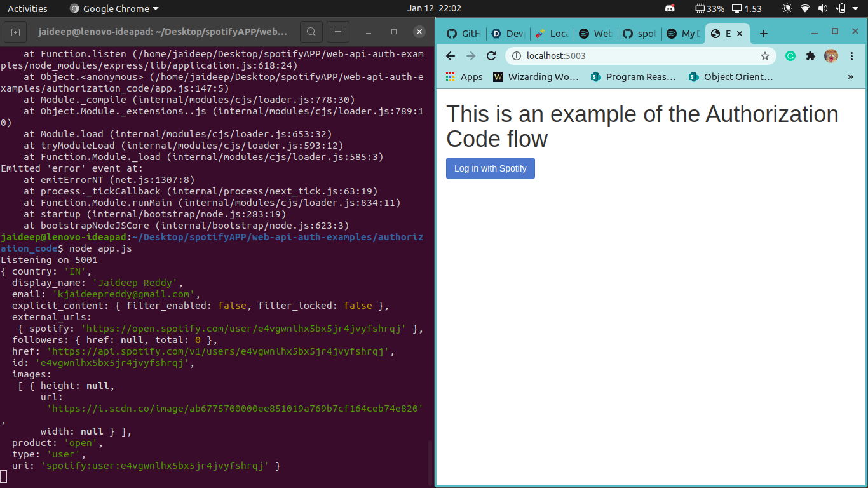Open the Chrome extensions puzzle icon

[x=811, y=56]
